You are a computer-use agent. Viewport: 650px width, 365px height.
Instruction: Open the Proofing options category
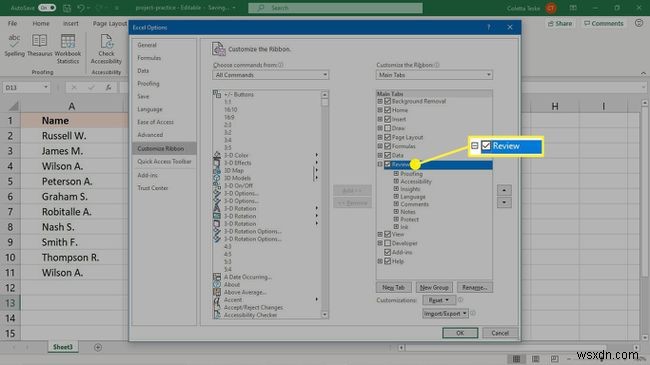[x=148, y=84]
